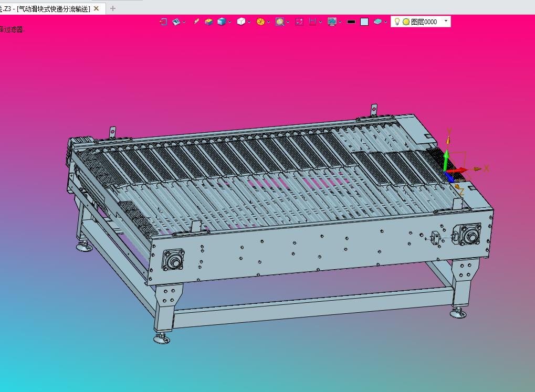This screenshot has width=535, height=392.
Task: Click the orange segmented circle icon
Action: pyautogui.click(x=260, y=22)
